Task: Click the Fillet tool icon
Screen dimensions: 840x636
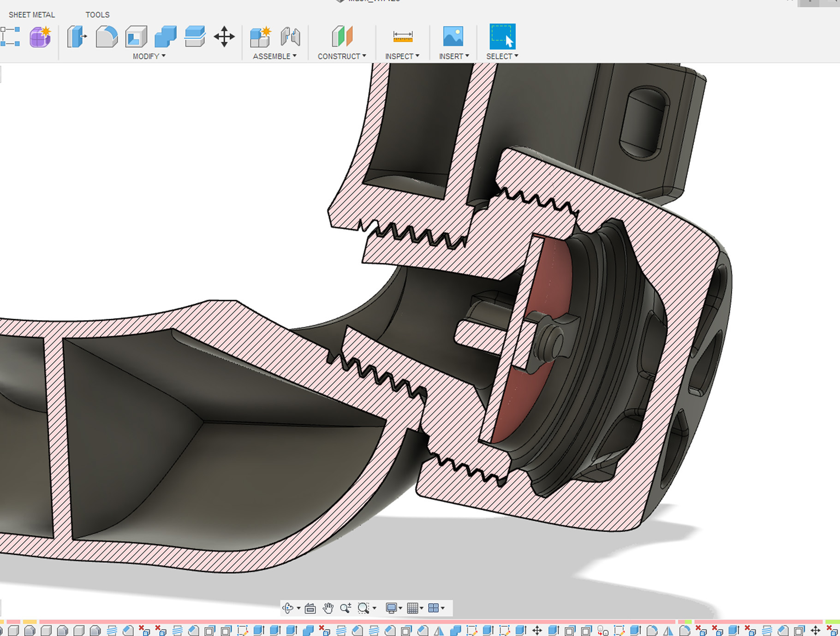Action: 107,37
